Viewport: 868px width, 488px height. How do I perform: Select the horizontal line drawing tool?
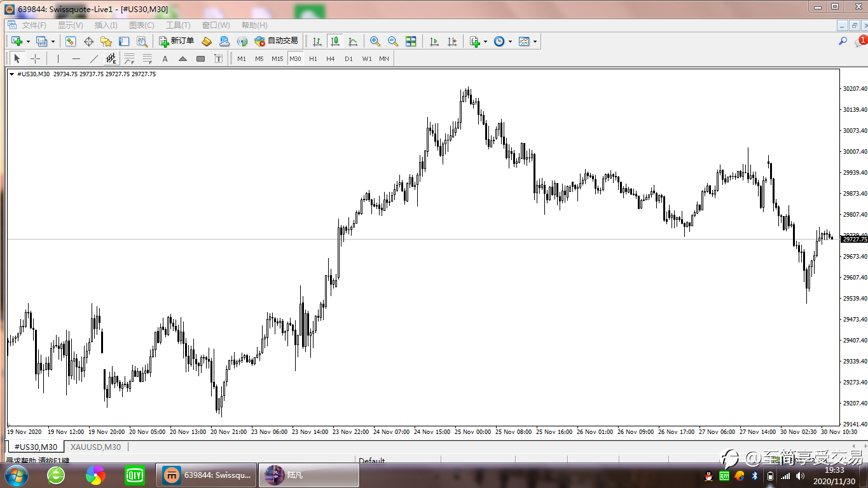76,58
